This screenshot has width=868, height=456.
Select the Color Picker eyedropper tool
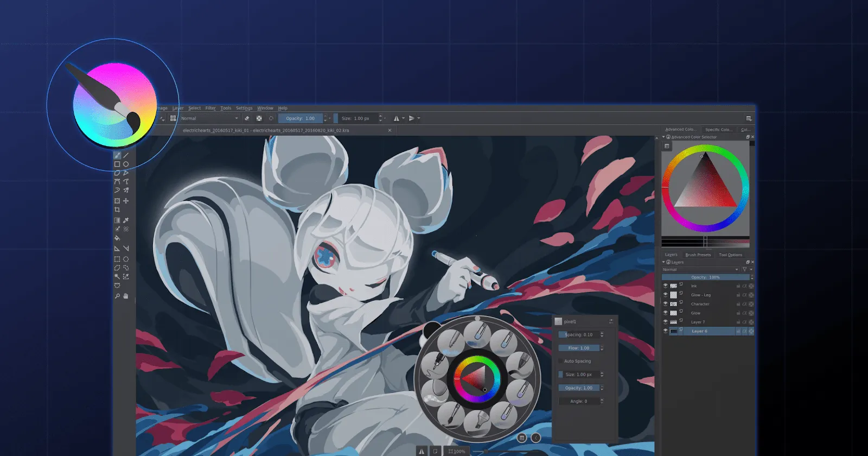pos(126,220)
